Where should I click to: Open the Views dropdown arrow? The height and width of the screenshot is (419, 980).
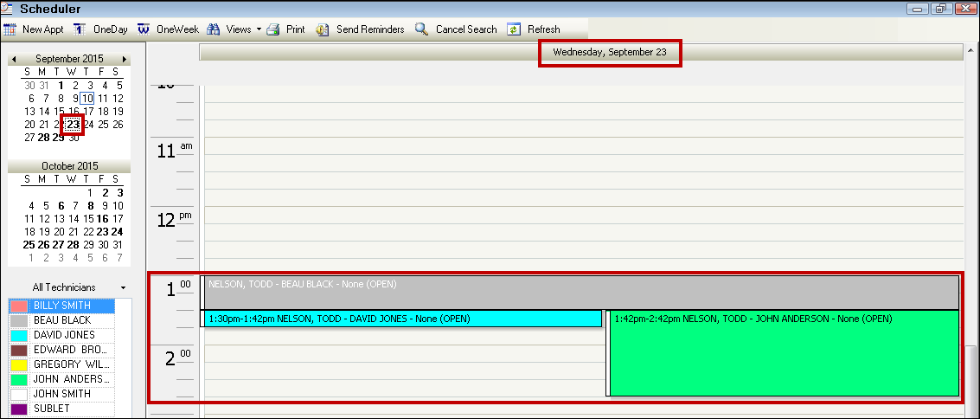[x=259, y=29]
